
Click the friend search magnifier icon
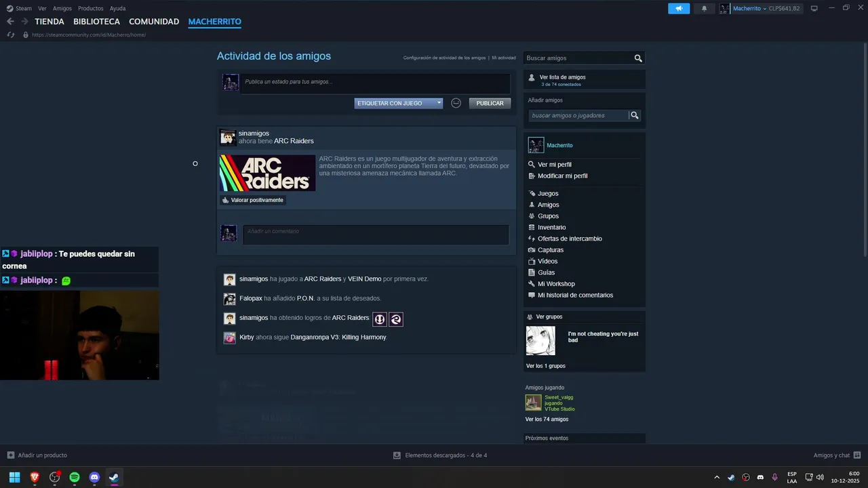tap(638, 58)
